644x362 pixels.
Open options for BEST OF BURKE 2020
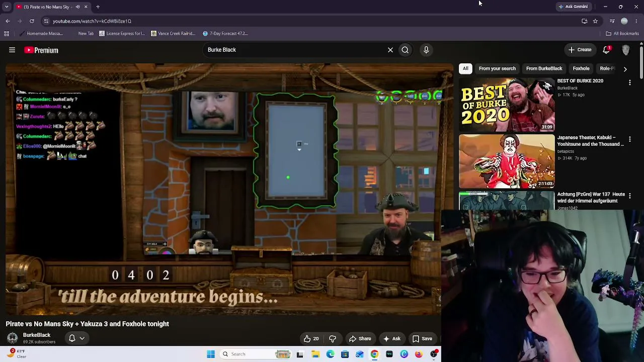tap(629, 82)
